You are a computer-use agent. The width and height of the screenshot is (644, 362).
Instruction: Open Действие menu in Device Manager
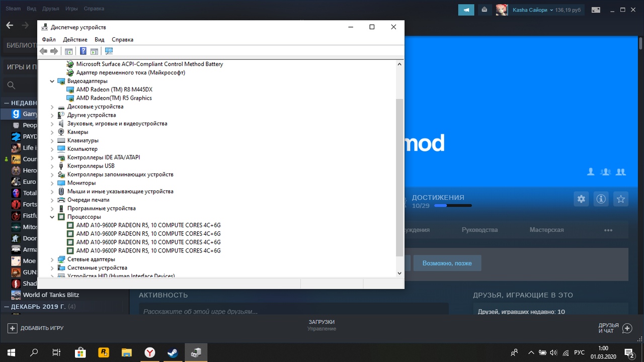[x=75, y=39]
